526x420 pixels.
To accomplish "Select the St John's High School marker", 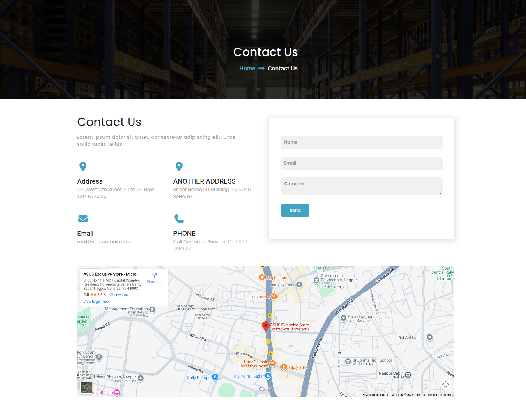I will point(348,361).
